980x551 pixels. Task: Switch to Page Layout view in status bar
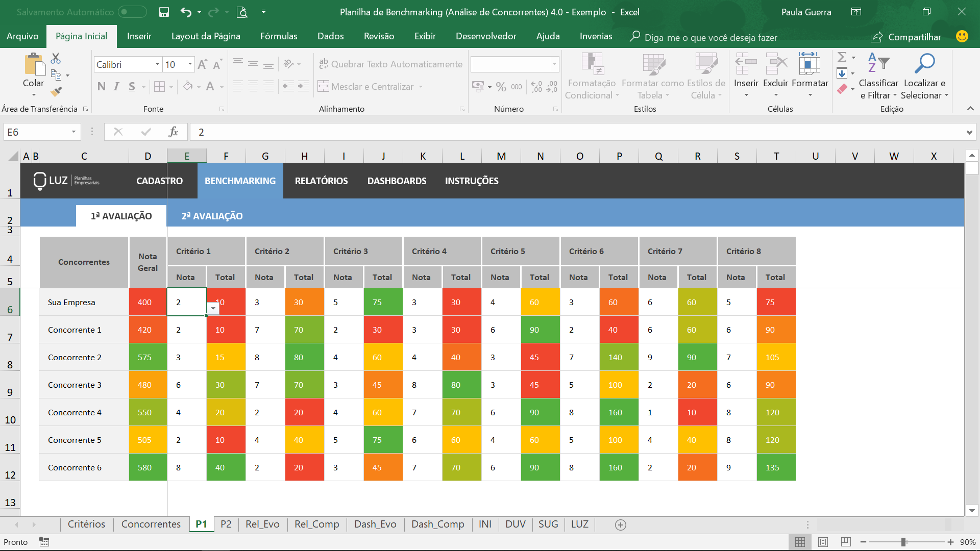(x=823, y=542)
